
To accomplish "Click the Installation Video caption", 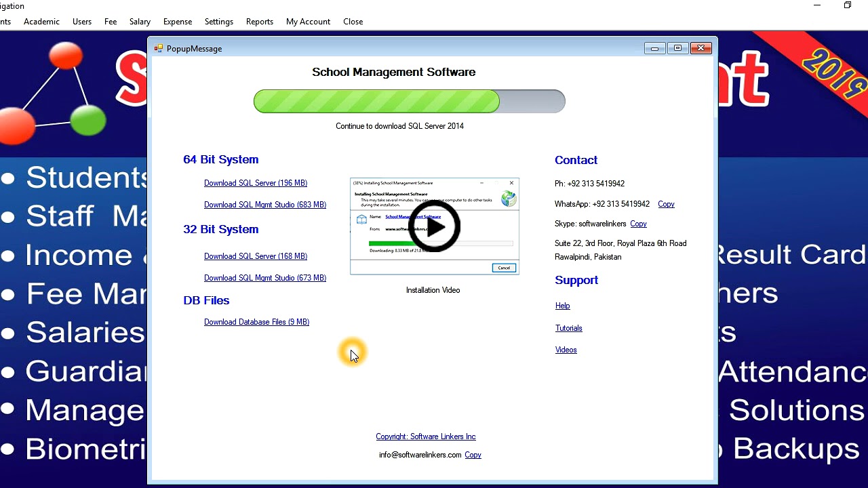I will (433, 290).
